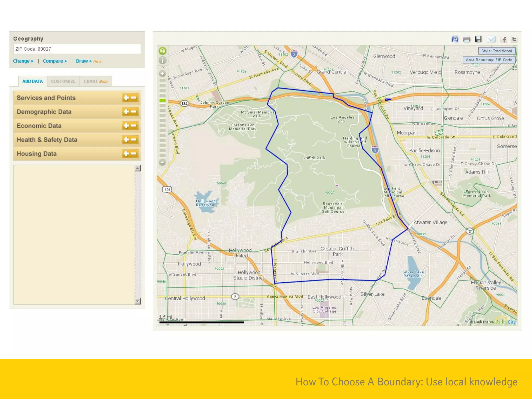Zoom out with the map minus button
The width and height of the screenshot is (532, 399).
[x=163, y=163]
